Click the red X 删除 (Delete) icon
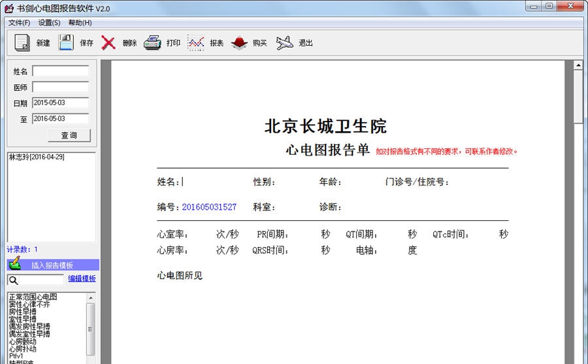This screenshot has width=588, height=364. (108, 43)
